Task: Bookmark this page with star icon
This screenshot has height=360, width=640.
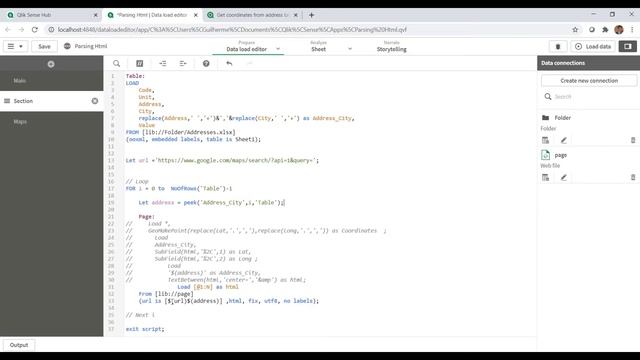Action: click(x=575, y=29)
